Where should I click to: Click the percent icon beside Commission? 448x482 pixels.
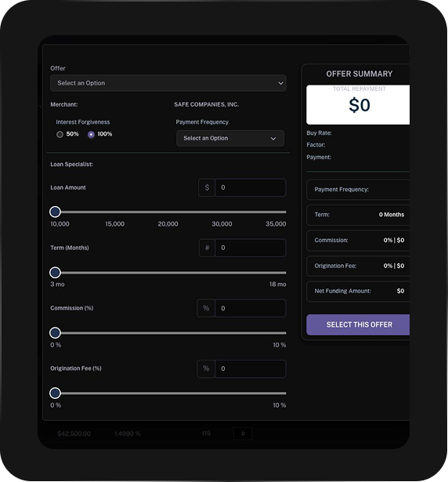[x=206, y=308]
